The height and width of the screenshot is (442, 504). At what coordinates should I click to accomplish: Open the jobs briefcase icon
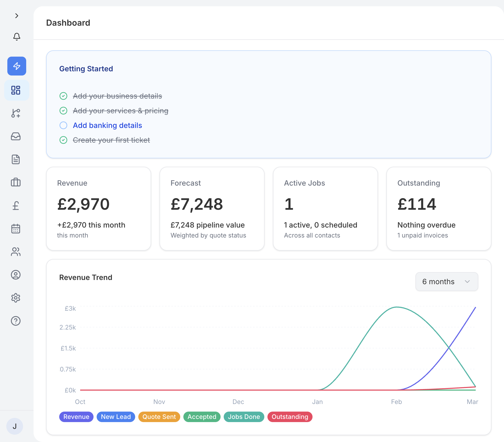16,182
